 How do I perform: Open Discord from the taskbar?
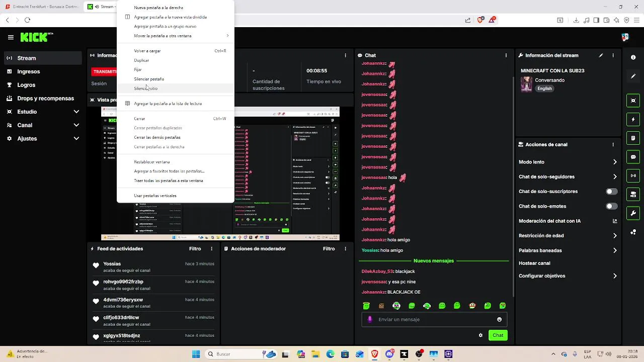click(389, 354)
